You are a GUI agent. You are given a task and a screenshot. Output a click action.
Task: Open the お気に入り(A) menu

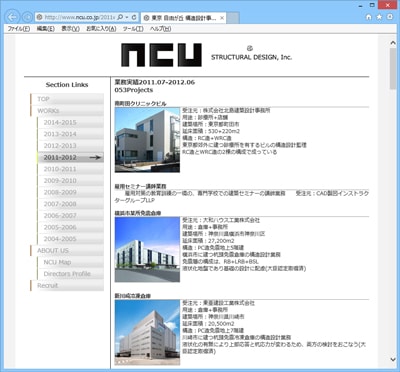[x=101, y=29]
